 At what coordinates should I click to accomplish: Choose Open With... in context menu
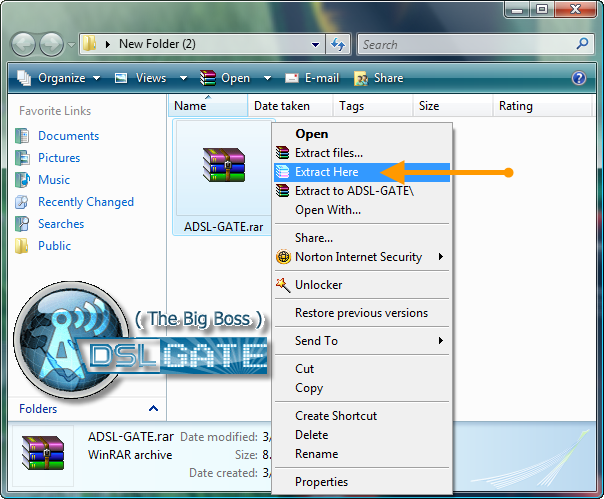click(362, 210)
